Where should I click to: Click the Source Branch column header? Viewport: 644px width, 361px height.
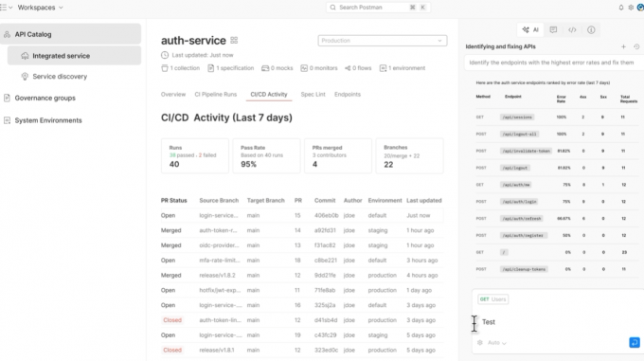click(x=219, y=201)
